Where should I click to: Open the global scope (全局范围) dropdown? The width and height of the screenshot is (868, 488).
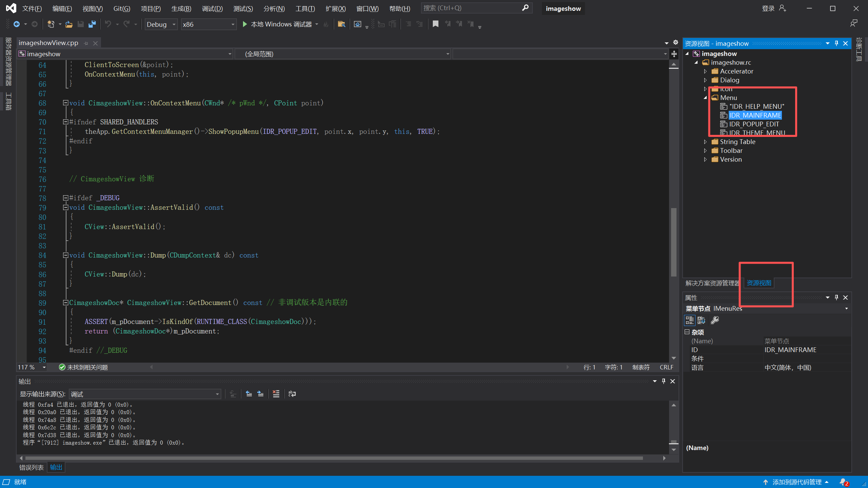click(343, 54)
